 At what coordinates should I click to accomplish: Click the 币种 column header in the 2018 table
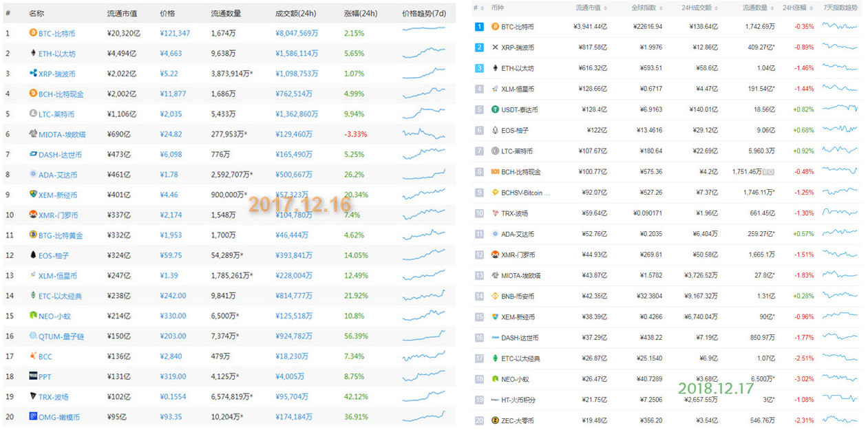pos(498,8)
